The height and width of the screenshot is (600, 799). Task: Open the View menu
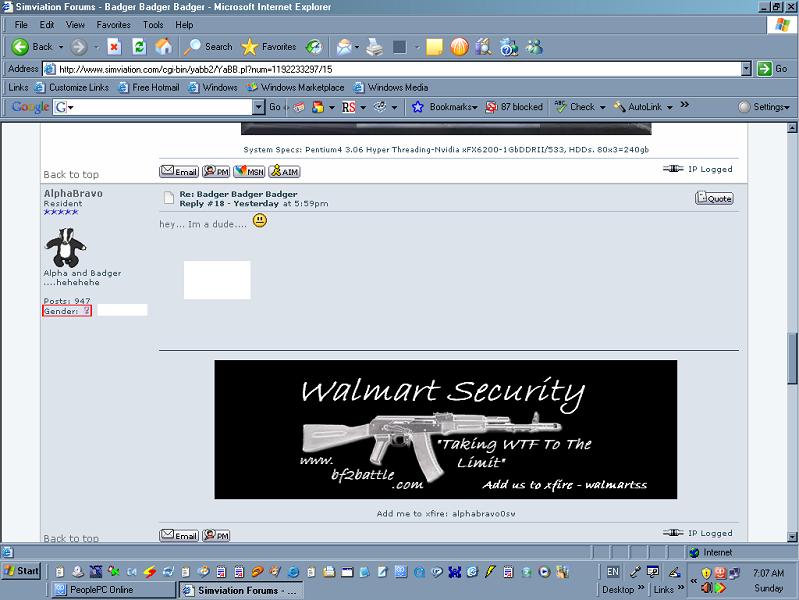coord(75,24)
